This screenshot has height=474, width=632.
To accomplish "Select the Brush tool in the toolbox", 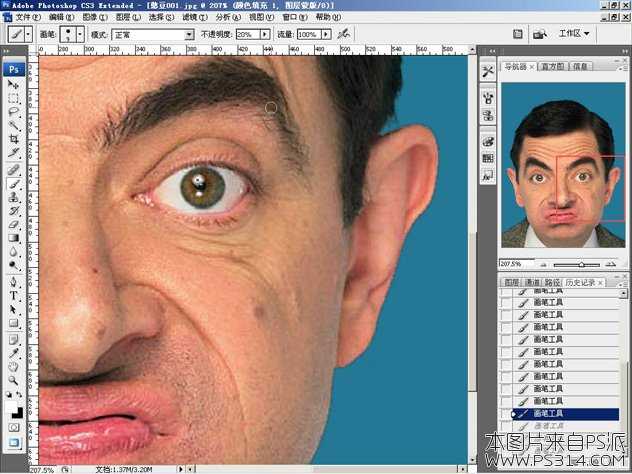I will [14, 184].
